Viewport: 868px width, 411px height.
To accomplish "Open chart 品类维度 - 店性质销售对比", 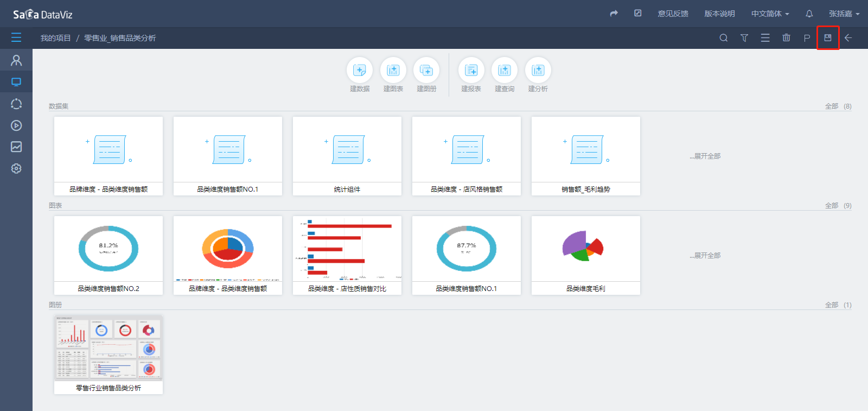I will coord(347,255).
